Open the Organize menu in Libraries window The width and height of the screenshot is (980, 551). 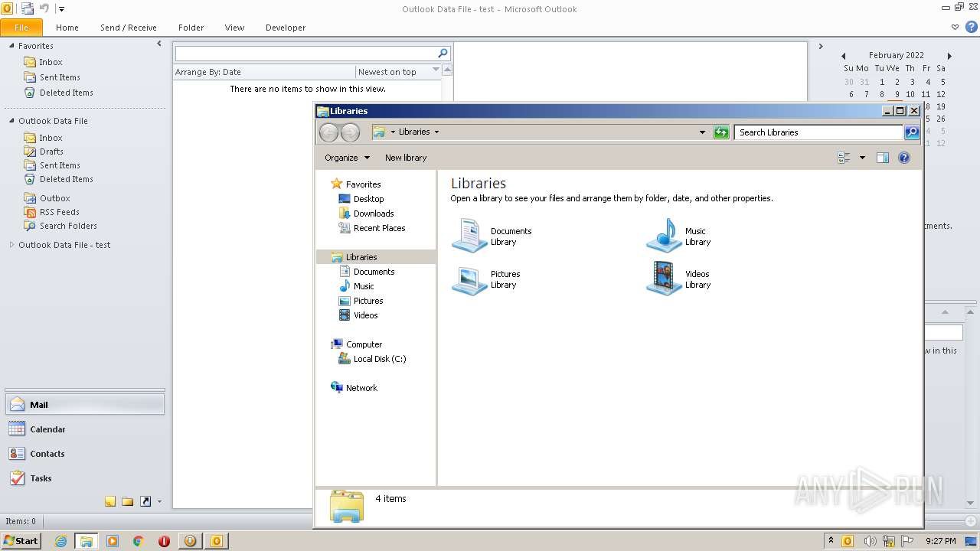(x=347, y=158)
